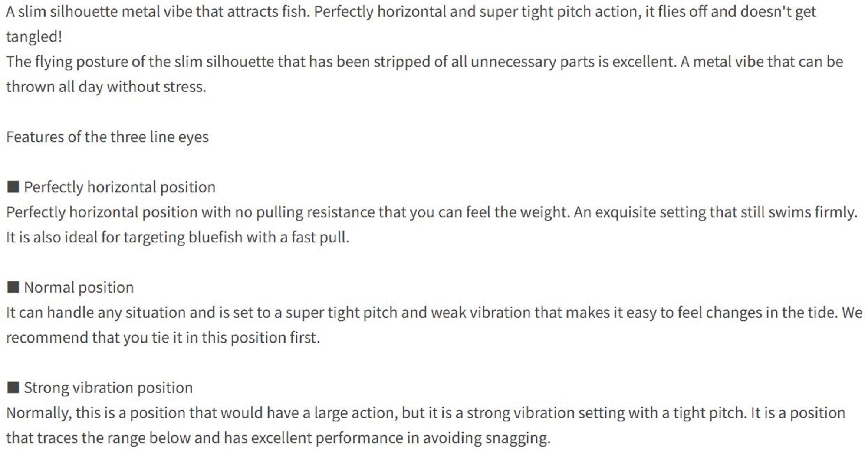Click the phrase "thrown all day without stress."
The width and height of the screenshot is (868, 457).
(106, 87)
